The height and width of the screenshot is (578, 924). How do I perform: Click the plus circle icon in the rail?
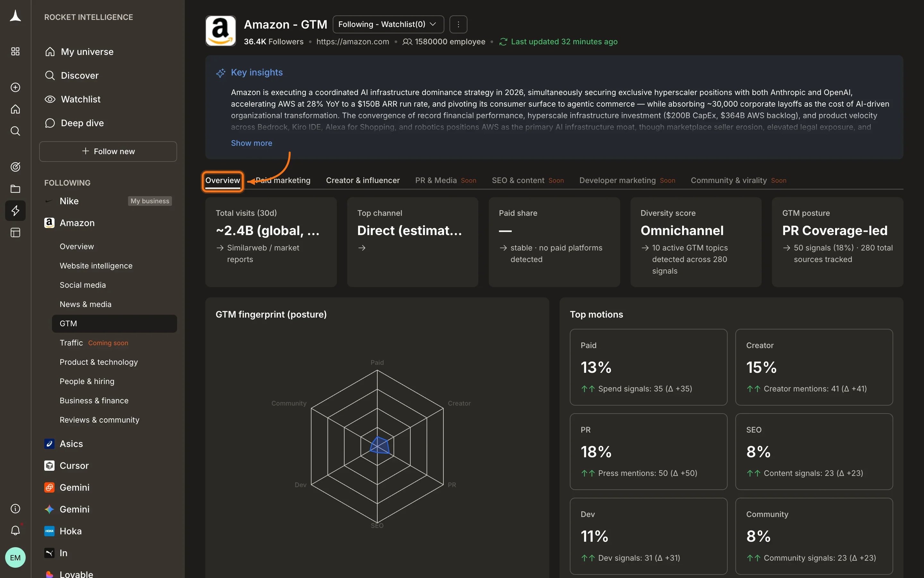(x=15, y=87)
